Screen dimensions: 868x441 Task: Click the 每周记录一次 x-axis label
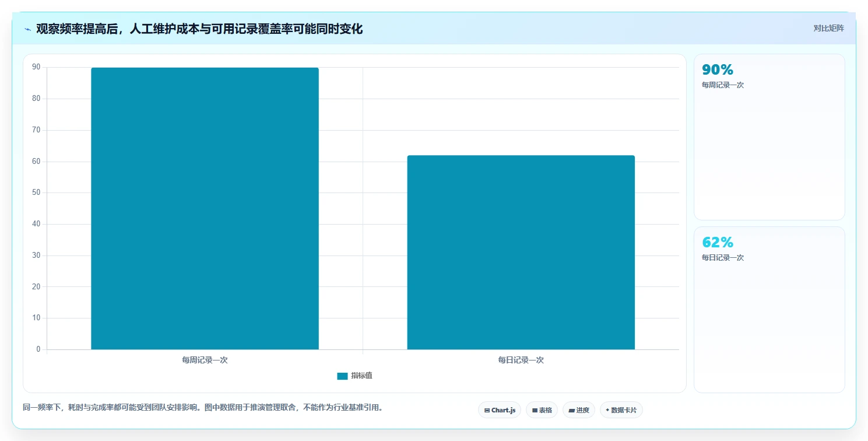[205, 360]
